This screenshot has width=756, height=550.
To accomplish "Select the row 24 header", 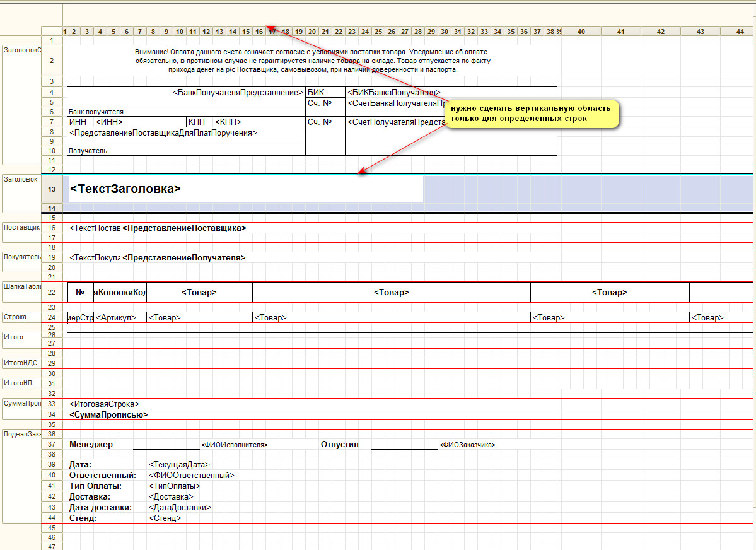I will point(52,318).
